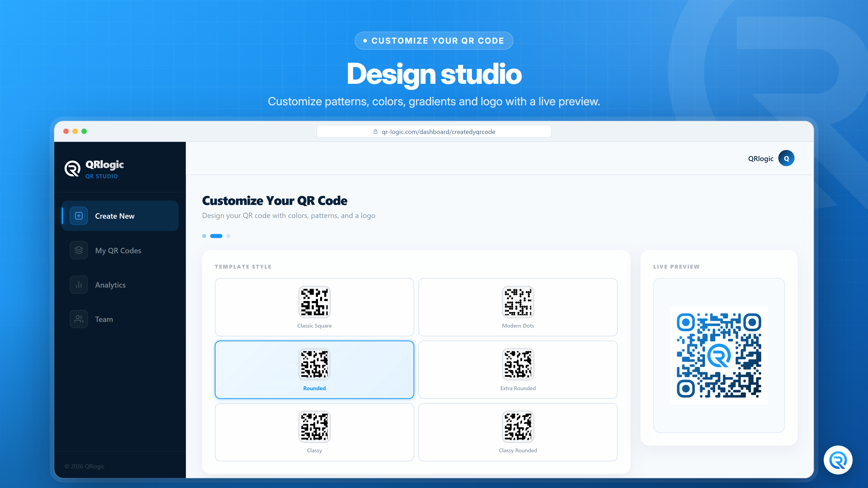Click the floating QRlogic badge icon
The image size is (868, 488).
[x=838, y=460]
